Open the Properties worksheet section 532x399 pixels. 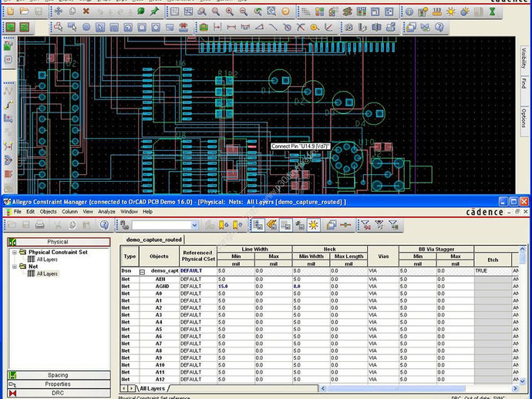[59, 384]
